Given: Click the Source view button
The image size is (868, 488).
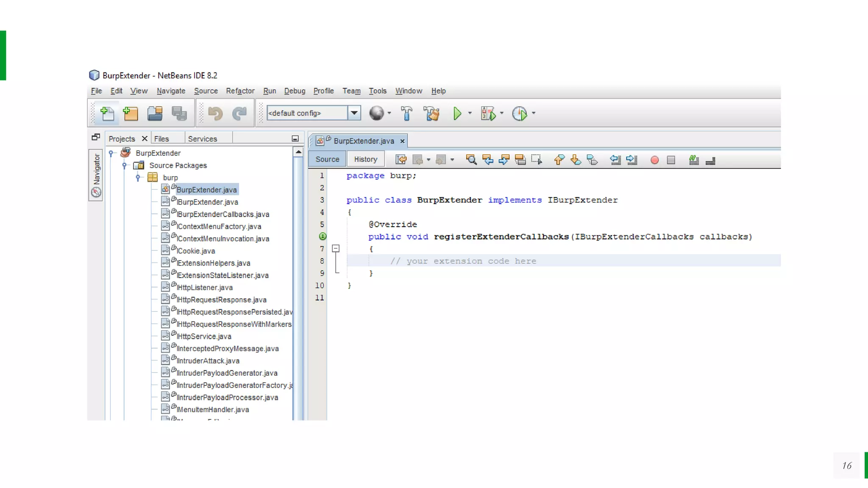Looking at the screenshot, I should point(327,159).
